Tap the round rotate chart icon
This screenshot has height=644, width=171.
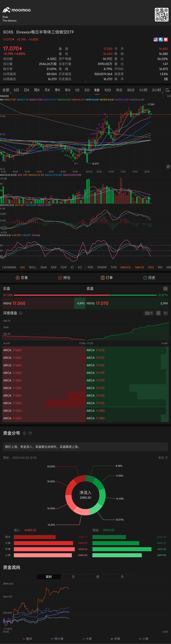[x=168, y=167]
